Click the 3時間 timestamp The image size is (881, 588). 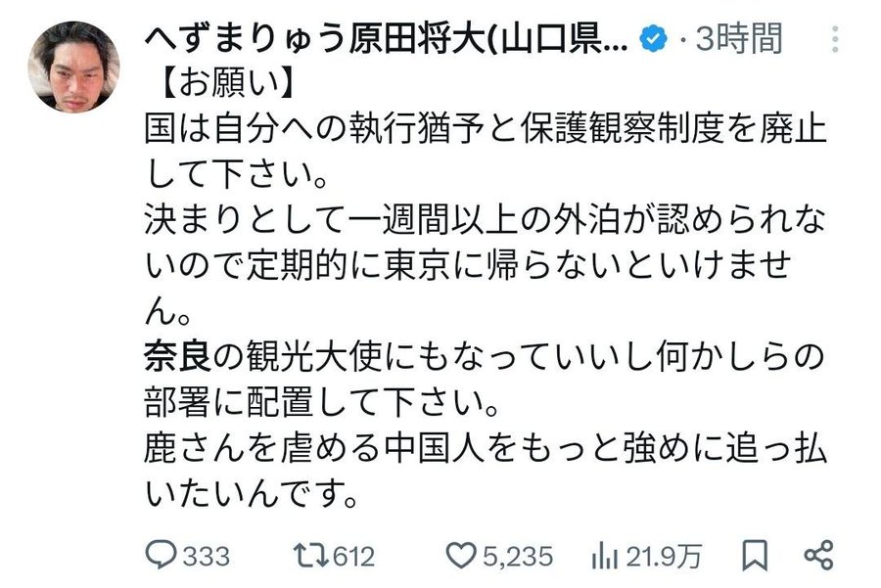pos(739,39)
